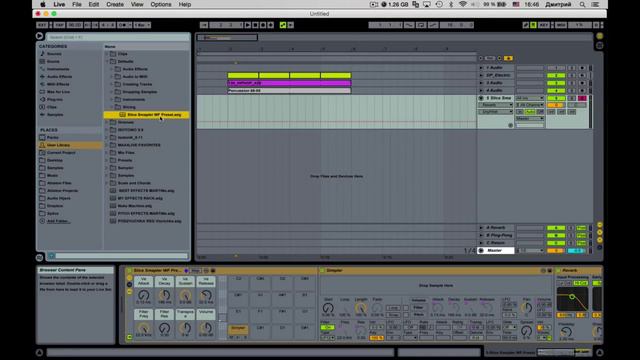This screenshot has height=360, width=640.
Task: Click hot-swap icon in Simpler title bar
Action: click(543, 270)
